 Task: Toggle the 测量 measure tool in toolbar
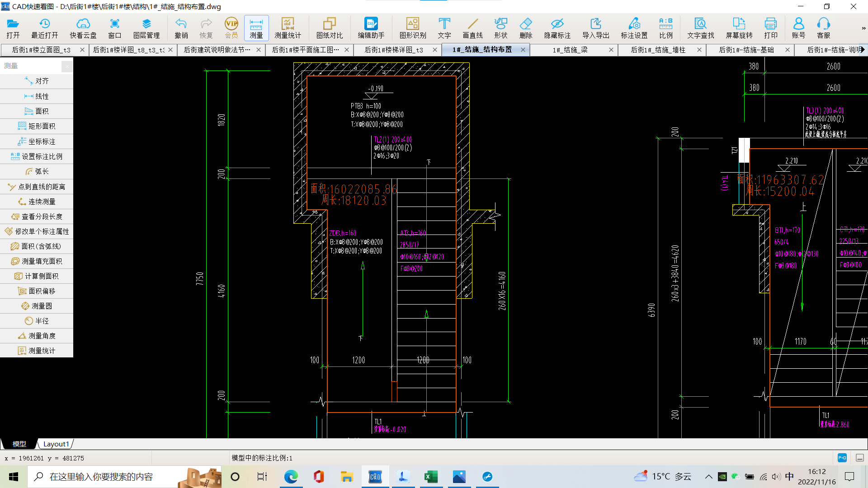[x=256, y=28]
